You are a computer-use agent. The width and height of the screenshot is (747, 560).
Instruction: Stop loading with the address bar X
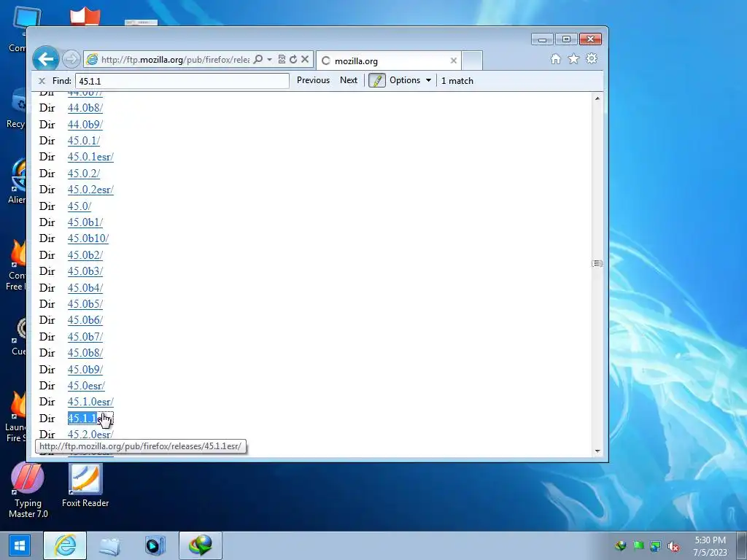[305, 60]
